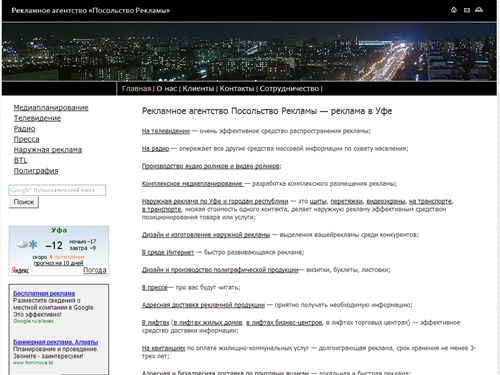
Task: Open the 10-day forecast link
Action: (58, 263)
